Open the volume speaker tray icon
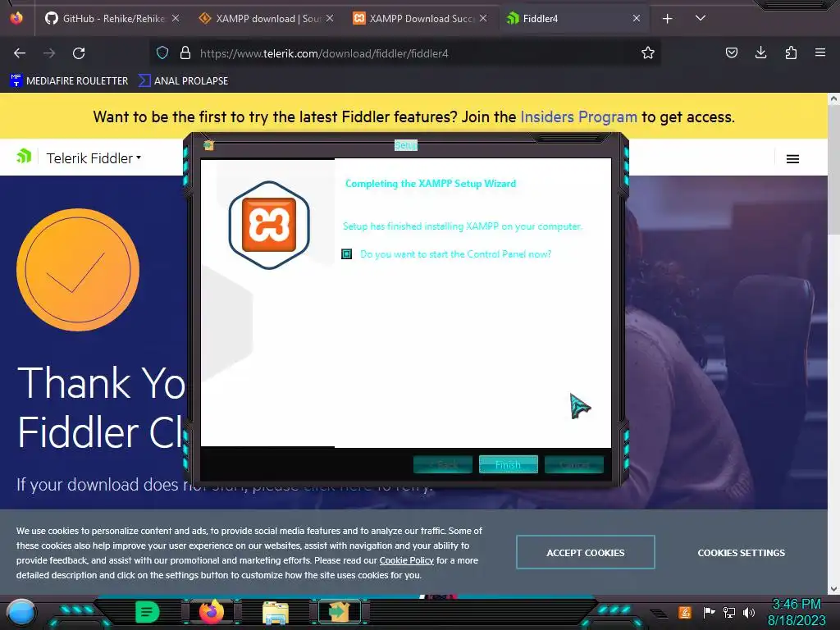The width and height of the screenshot is (840, 630). (749, 612)
